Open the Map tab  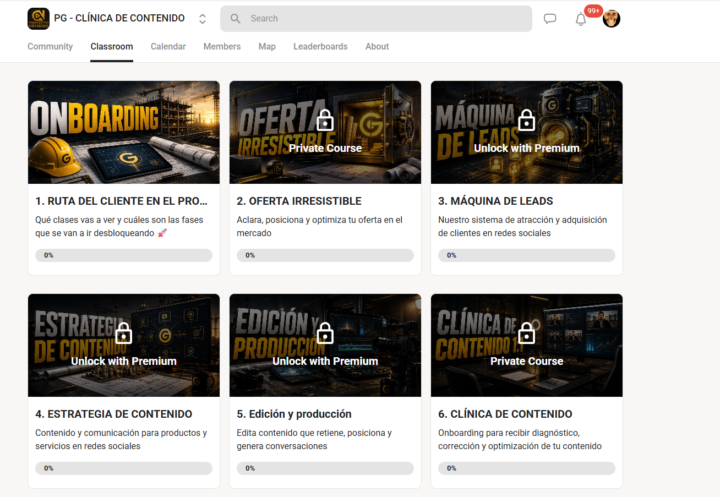[x=267, y=46]
